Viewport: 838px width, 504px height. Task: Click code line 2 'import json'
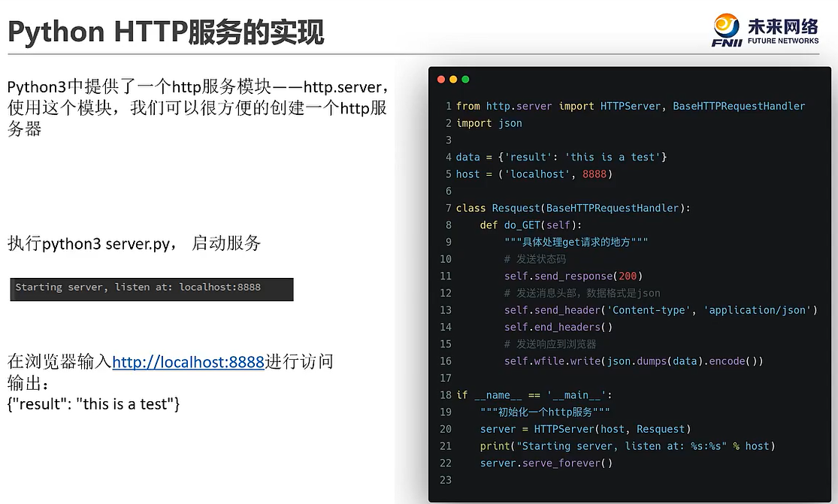[x=489, y=123]
